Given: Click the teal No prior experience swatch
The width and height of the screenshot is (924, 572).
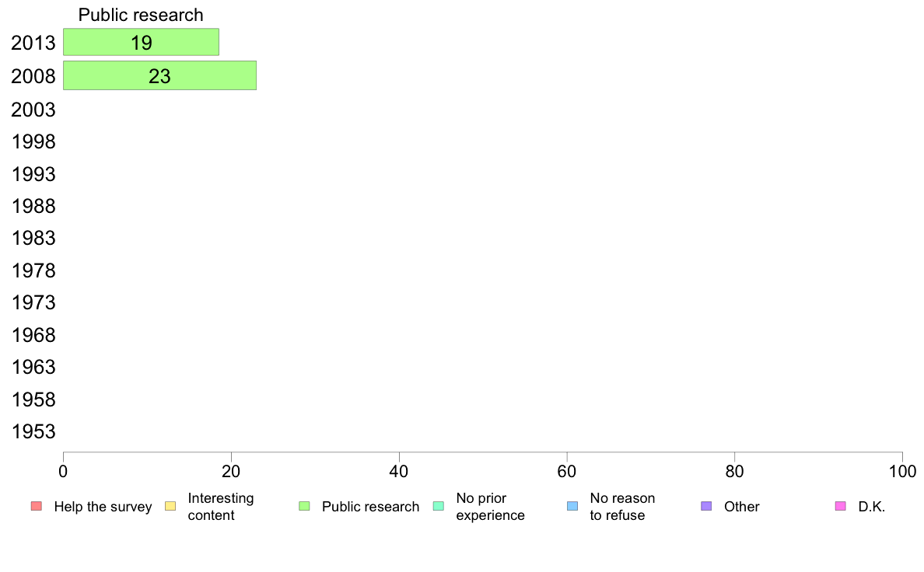Looking at the screenshot, I should click(x=438, y=507).
